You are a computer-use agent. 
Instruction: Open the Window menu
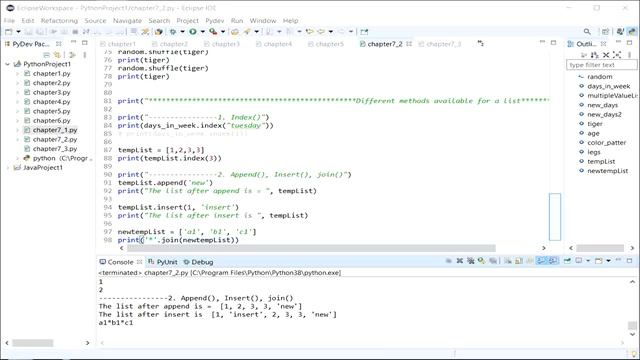pos(263,20)
